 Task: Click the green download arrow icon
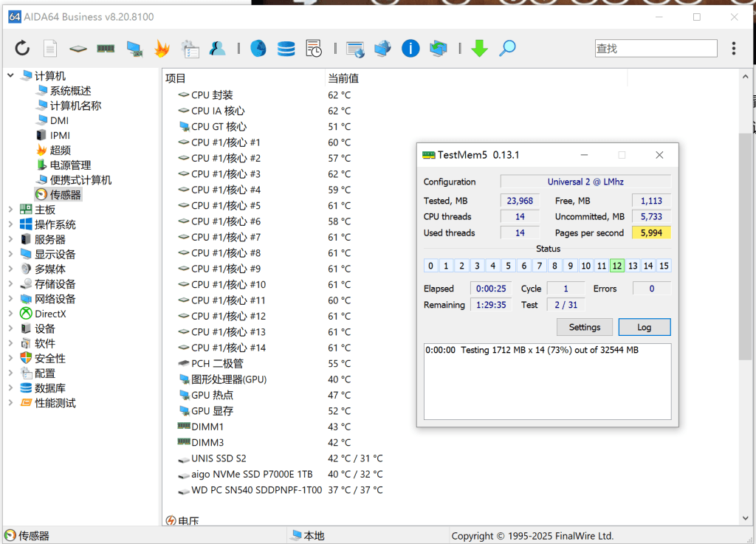click(479, 48)
